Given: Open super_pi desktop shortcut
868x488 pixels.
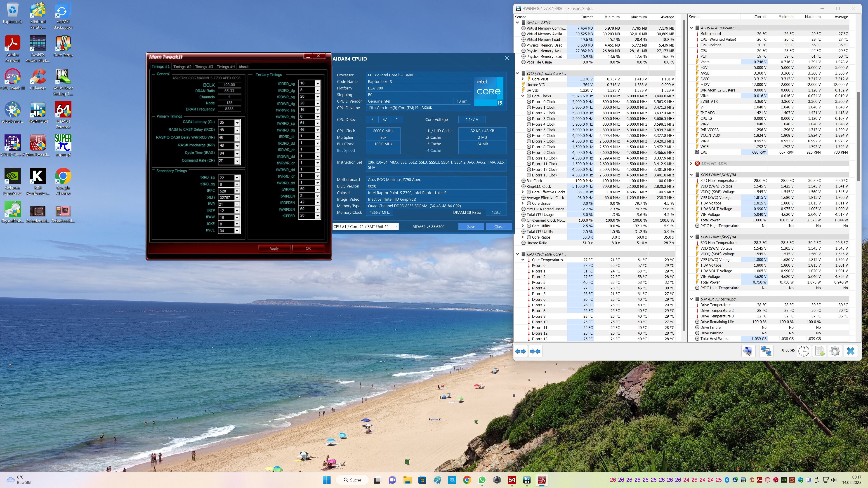Looking at the screenshot, I should [x=63, y=145].
